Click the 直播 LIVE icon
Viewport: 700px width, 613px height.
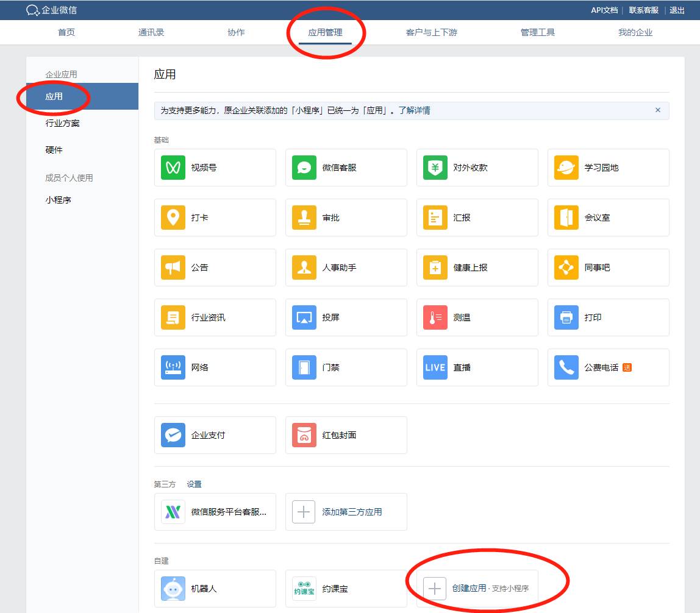click(x=435, y=367)
